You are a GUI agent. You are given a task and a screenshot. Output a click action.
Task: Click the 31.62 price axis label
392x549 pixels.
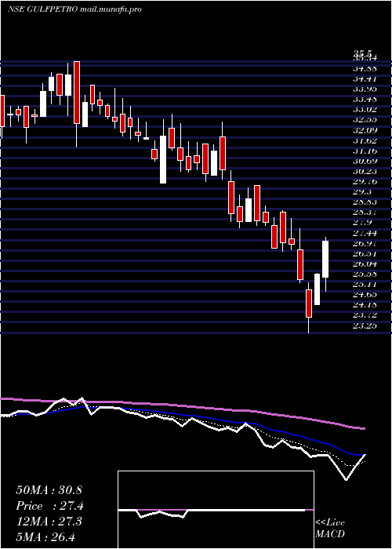tap(366, 140)
